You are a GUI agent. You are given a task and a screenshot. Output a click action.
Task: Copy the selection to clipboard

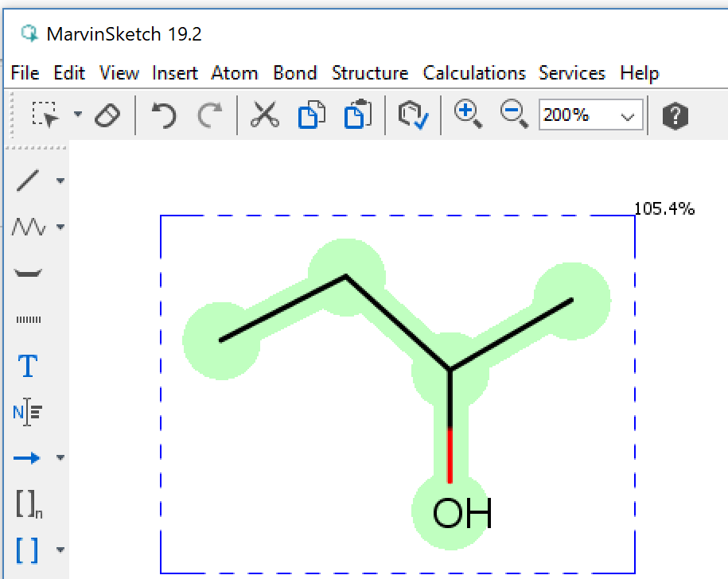[x=311, y=115]
